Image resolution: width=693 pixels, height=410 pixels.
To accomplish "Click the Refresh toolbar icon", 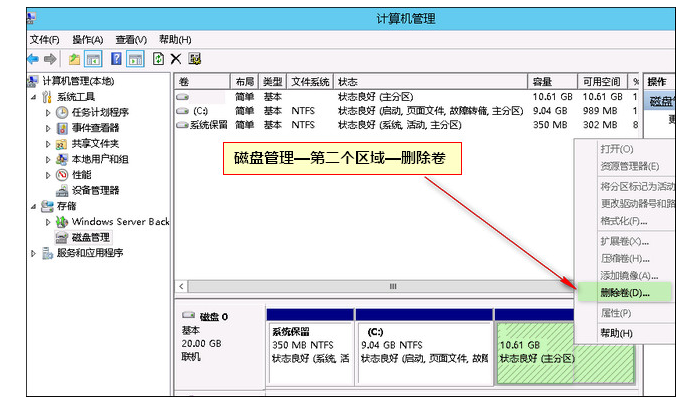I will point(157,59).
